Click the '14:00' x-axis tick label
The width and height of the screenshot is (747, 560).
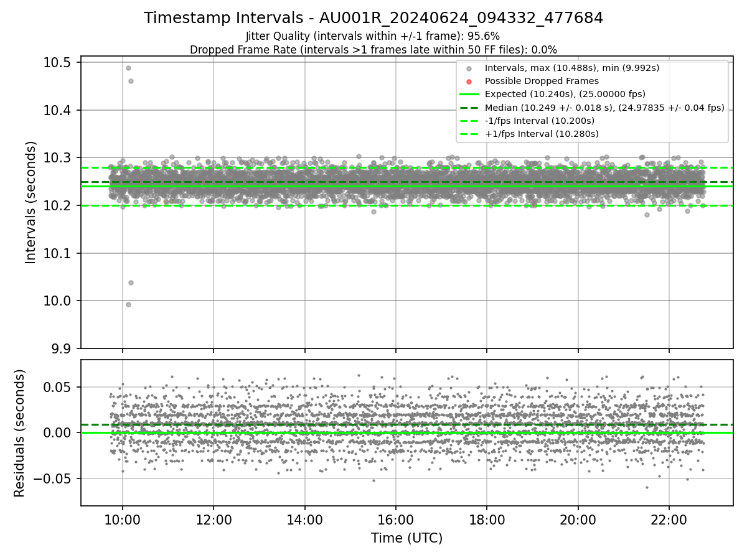[x=304, y=519]
